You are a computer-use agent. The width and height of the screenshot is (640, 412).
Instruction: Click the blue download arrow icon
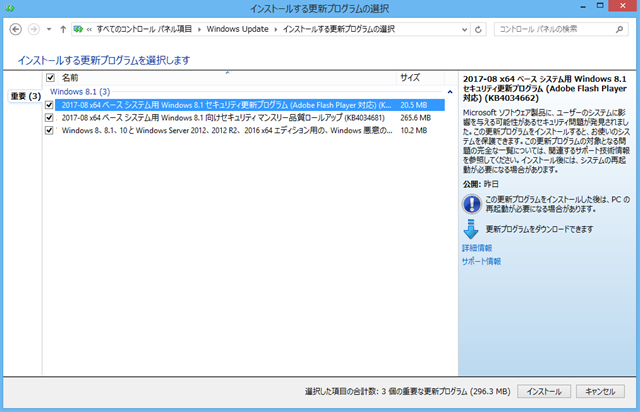point(471,229)
